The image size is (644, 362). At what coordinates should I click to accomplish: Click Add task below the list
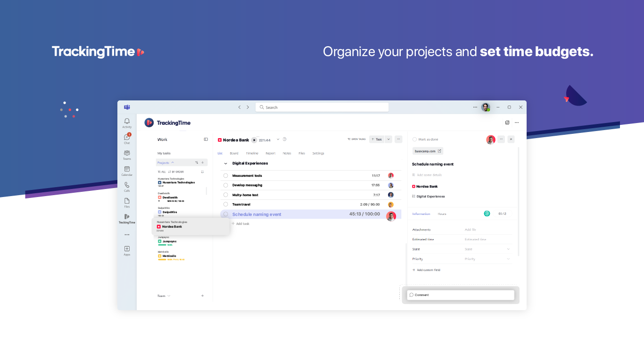tap(240, 224)
